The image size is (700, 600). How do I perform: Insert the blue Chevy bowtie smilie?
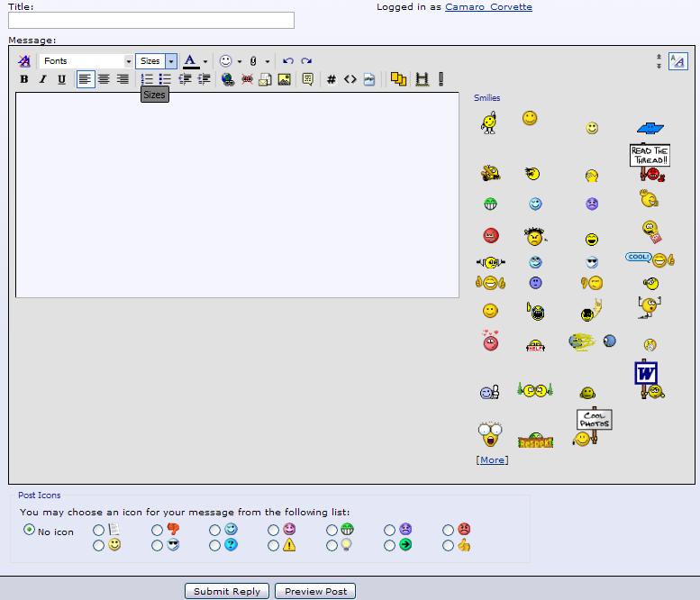650,128
